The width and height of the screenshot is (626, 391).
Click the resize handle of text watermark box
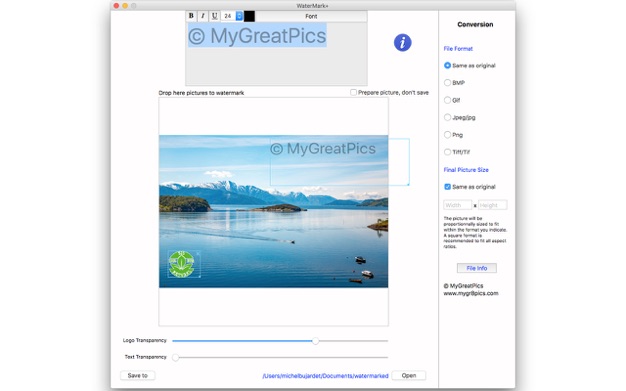(408, 185)
